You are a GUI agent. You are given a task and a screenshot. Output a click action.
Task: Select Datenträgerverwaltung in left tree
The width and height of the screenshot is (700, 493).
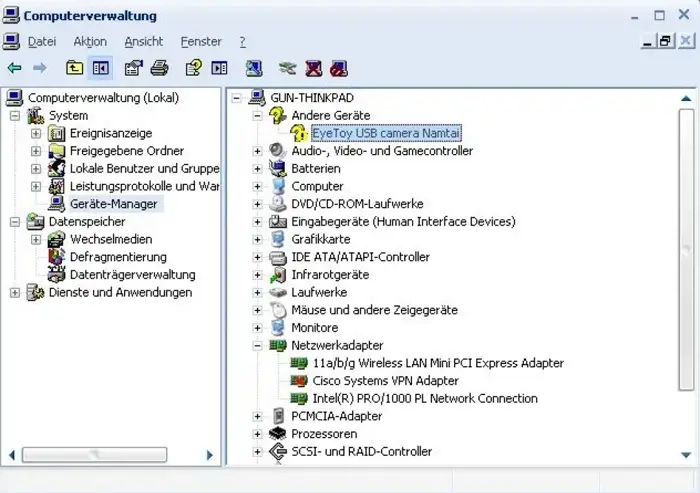(132, 275)
